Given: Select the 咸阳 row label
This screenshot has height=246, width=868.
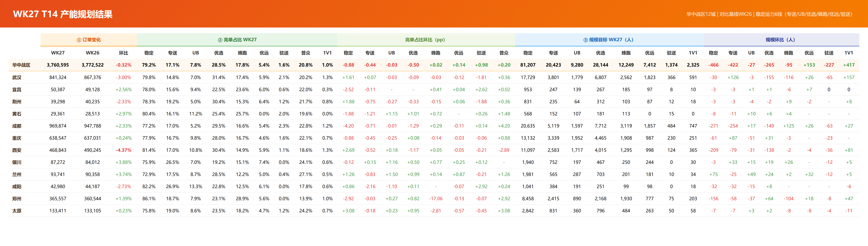Looking at the screenshot, I should 17,187.
